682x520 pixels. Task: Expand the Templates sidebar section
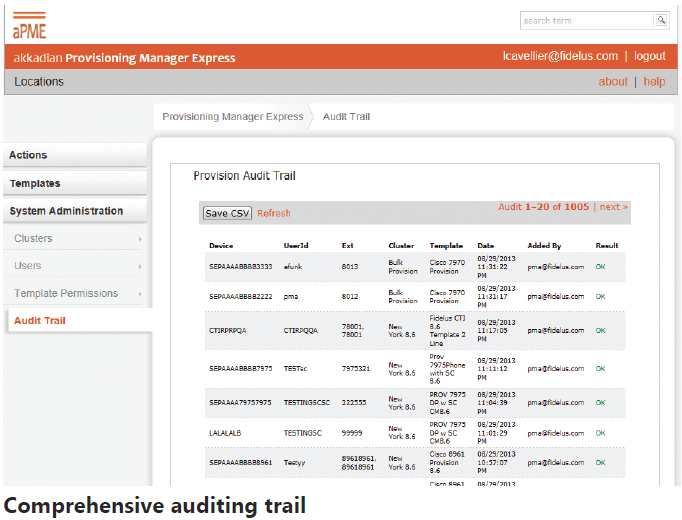coord(35,183)
